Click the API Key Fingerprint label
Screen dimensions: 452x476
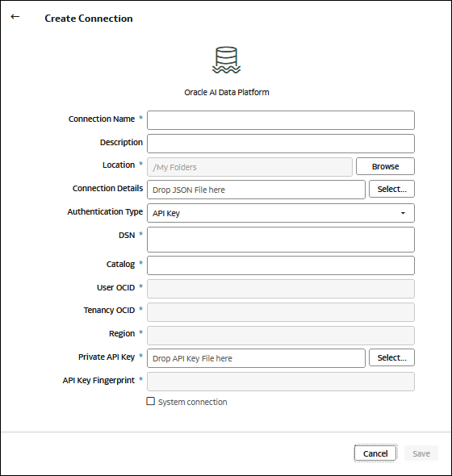(x=98, y=380)
